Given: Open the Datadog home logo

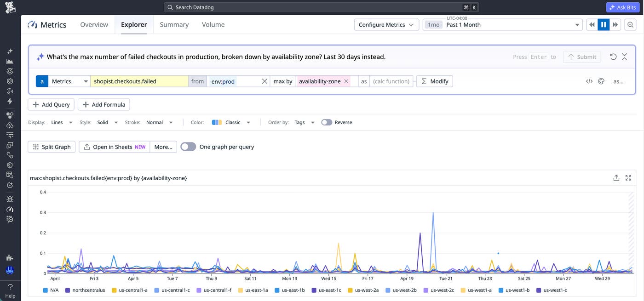Looking at the screenshot, I should pos(10,7).
